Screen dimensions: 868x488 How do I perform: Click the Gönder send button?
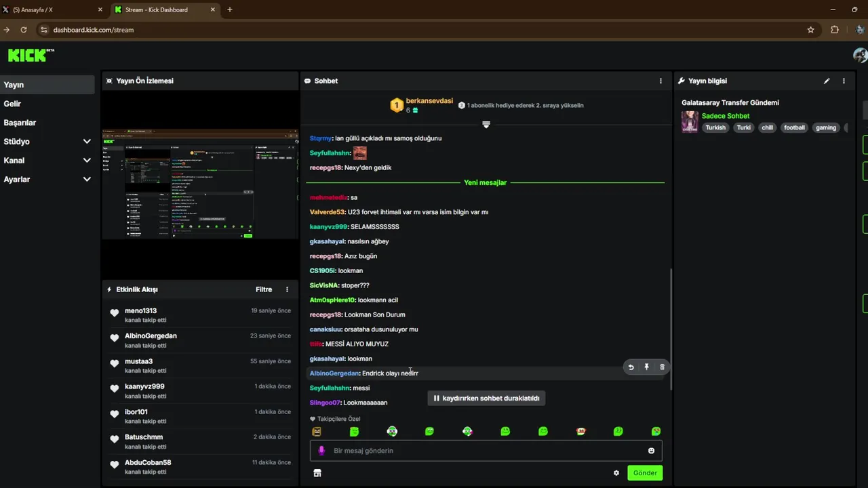pos(645,473)
